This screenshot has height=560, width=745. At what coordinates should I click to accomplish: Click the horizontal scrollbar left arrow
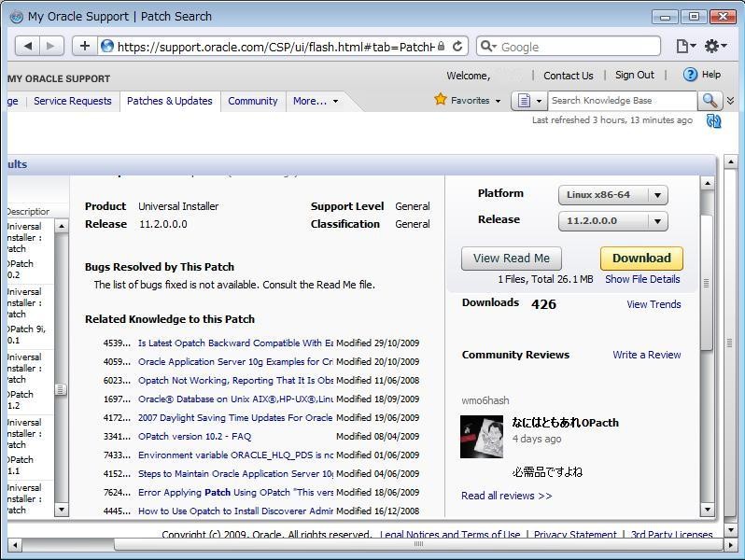coord(14,545)
